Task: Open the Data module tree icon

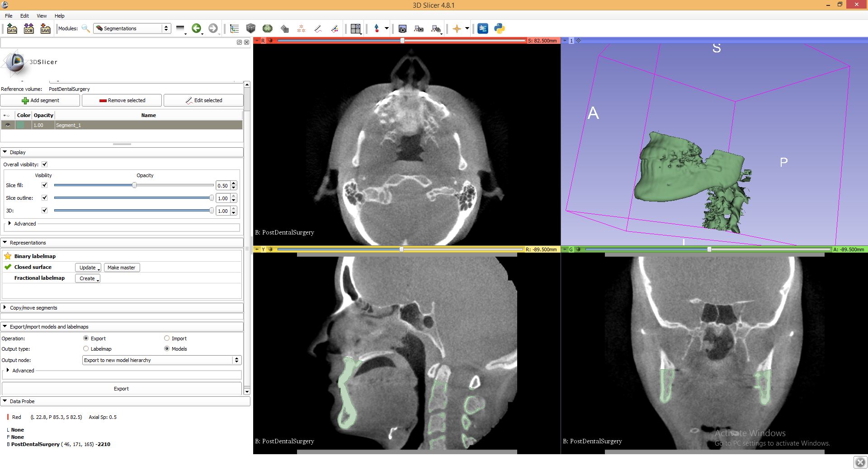Action: click(x=234, y=28)
